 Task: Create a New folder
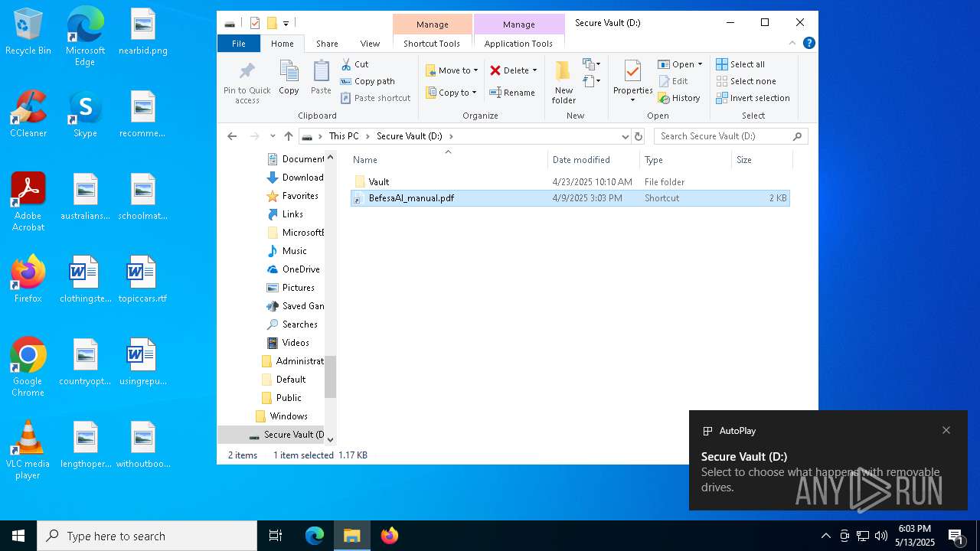[563, 83]
